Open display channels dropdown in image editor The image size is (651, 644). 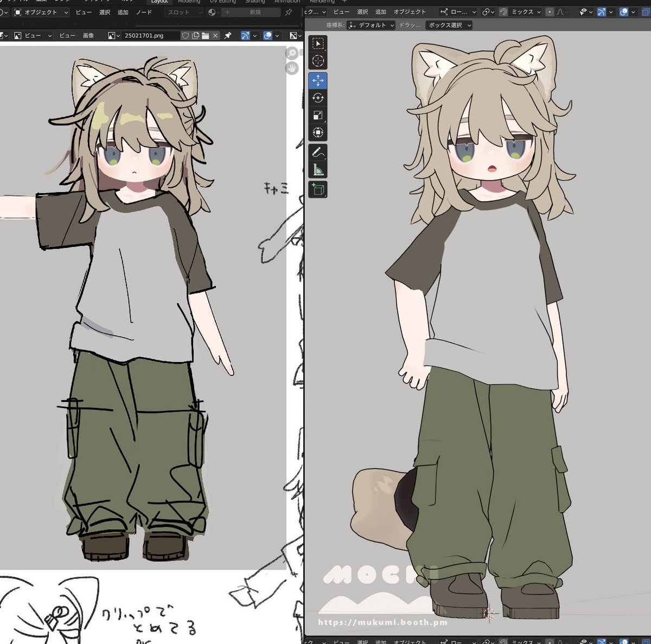296,35
